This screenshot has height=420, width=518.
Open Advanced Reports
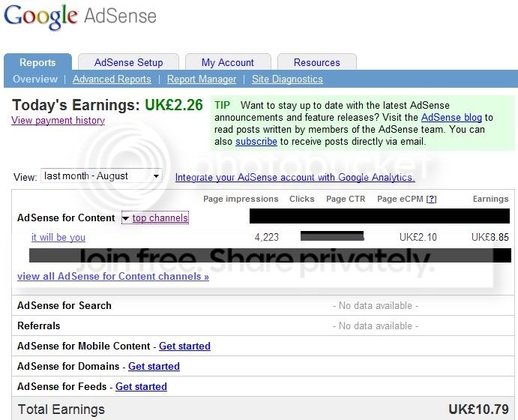(112, 79)
